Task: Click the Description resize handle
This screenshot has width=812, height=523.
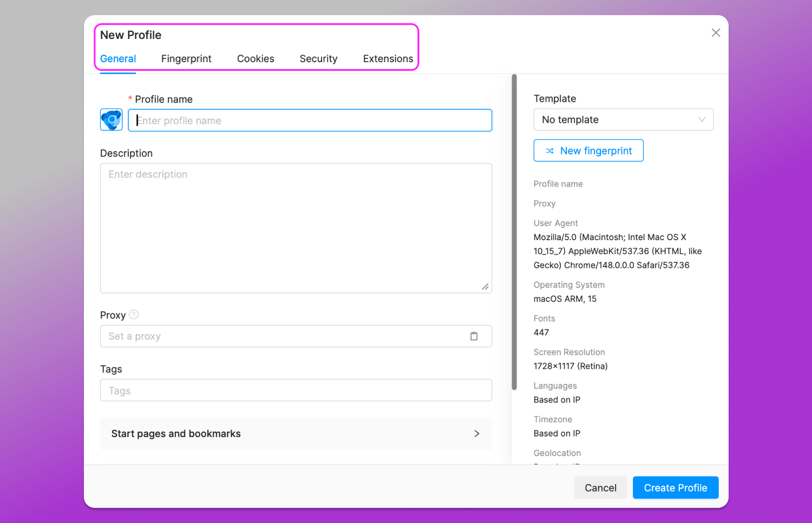Action: click(x=485, y=287)
